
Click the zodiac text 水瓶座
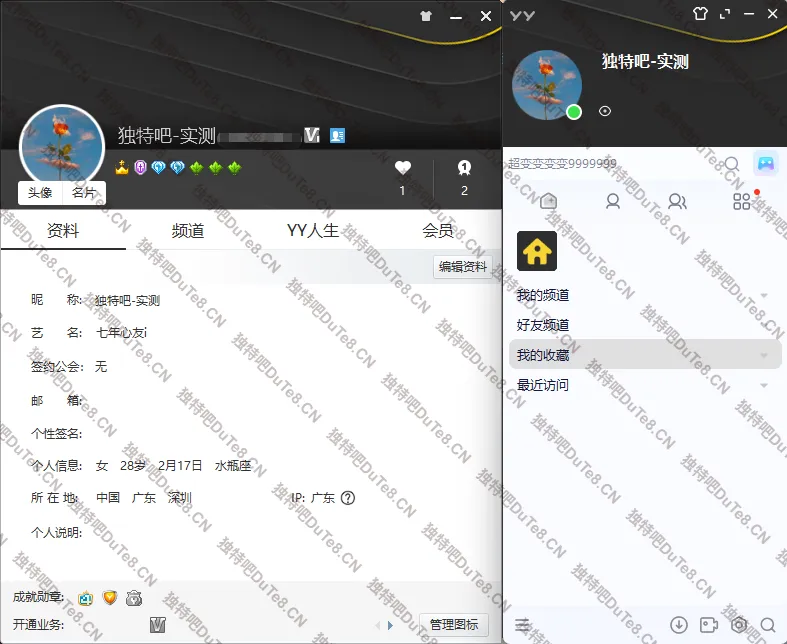point(233,466)
